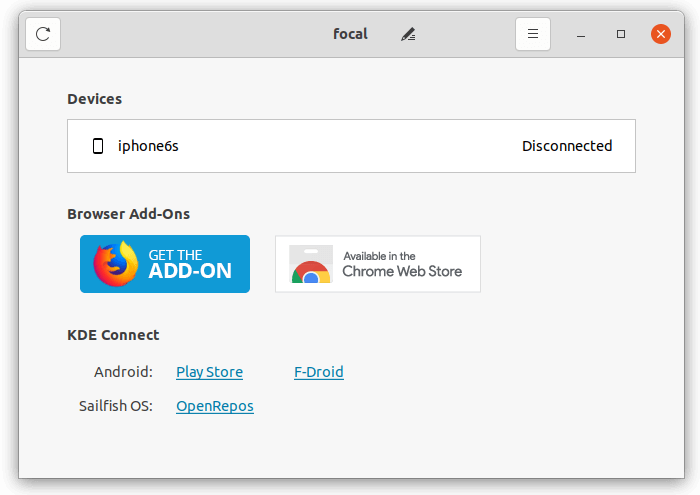700x495 pixels.
Task: Click the focal title label
Action: (x=350, y=34)
